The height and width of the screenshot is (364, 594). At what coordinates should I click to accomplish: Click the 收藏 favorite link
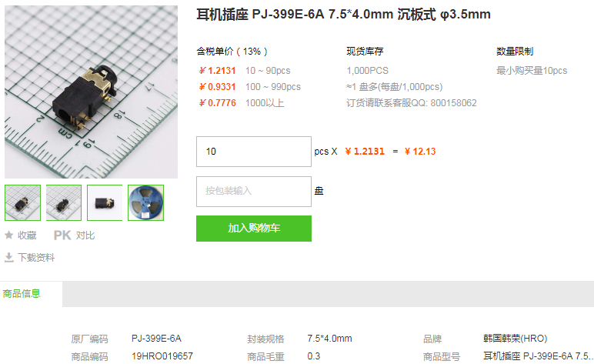pyautogui.click(x=27, y=235)
